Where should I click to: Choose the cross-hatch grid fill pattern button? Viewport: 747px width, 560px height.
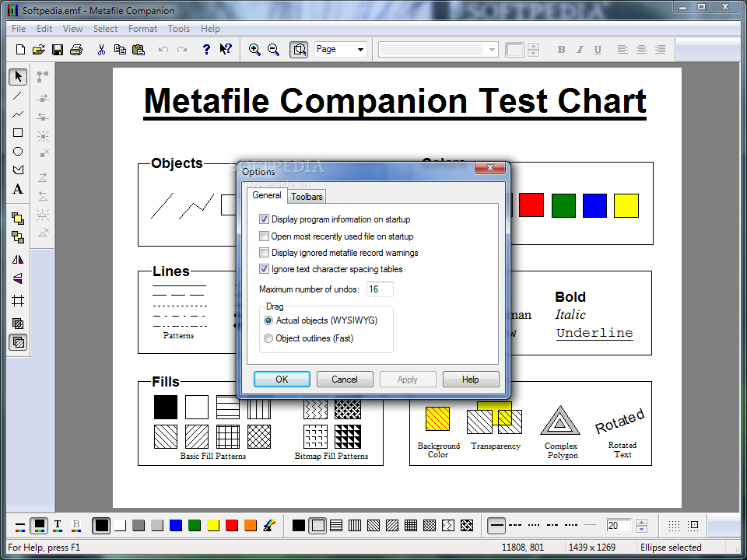[x=411, y=525]
